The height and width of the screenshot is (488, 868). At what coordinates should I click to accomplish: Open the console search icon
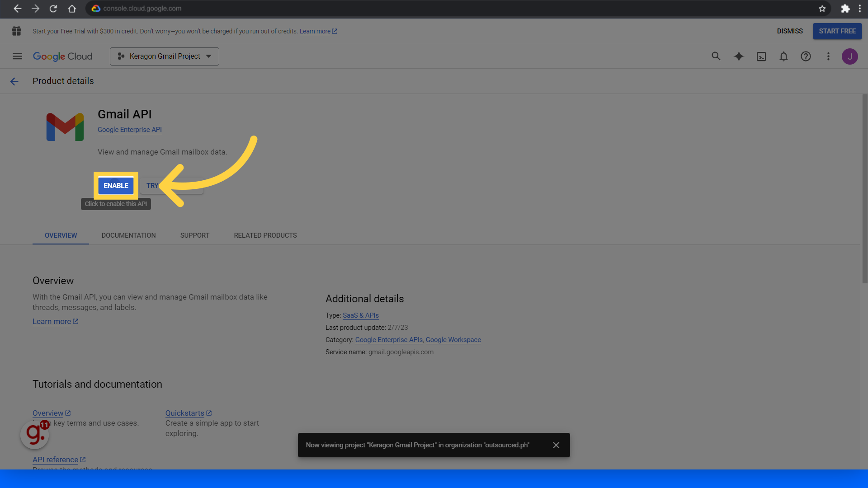(716, 56)
